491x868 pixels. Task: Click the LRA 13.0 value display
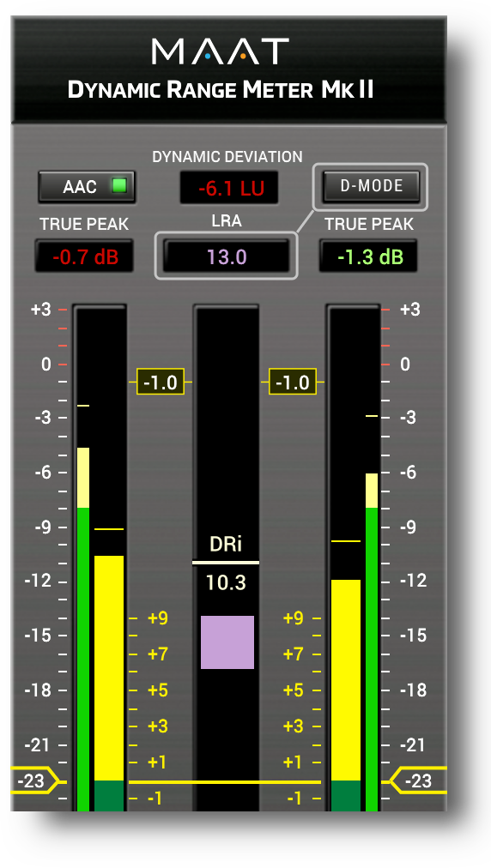click(x=227, y=256)
